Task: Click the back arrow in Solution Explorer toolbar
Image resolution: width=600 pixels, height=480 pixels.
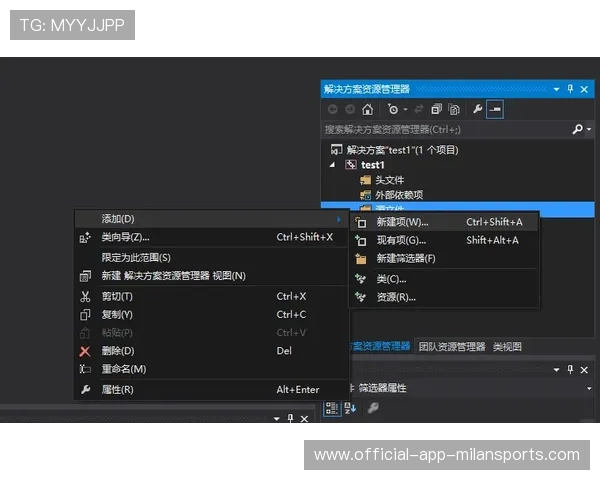Action: (x=333, y=110)
